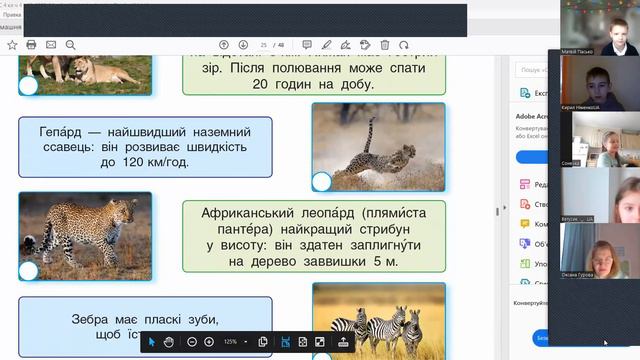The height and width of the screenshot is (360, 640).
Task: Select the Матвій participant video tile
Action: (600, 28)
